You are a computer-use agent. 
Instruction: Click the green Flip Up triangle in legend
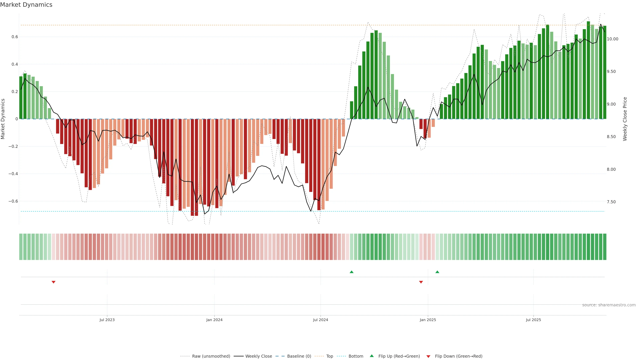pyautogui.click(x=372, y=356)
